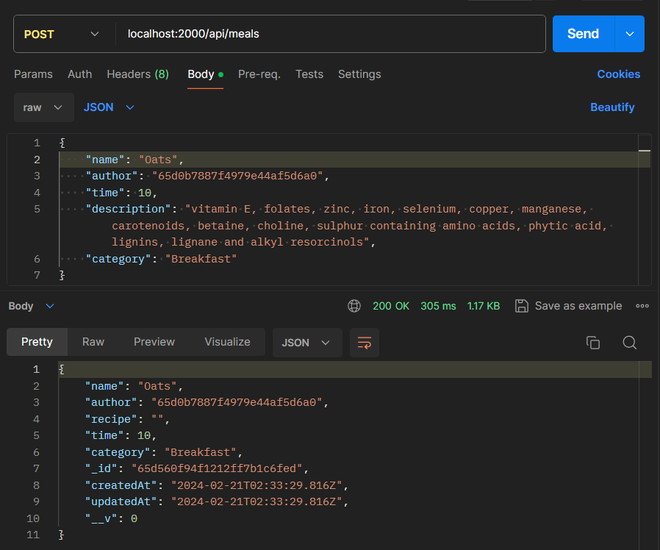Screen dimensions: 660x550
Task: Expand the Send button arrow options
Action: [x=629, y=34]
